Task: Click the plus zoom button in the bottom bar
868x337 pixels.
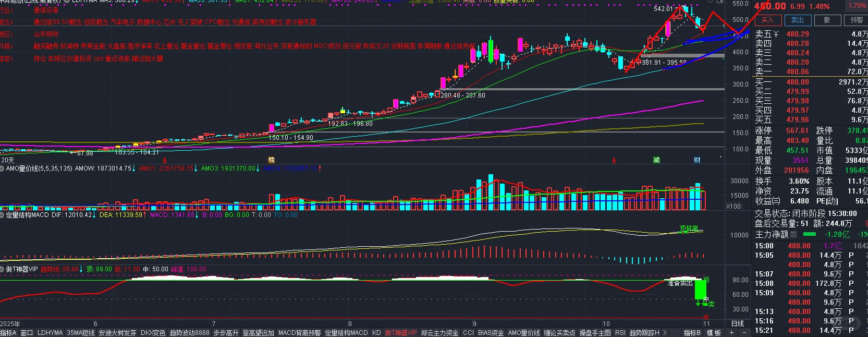Action: coord(731,333)
